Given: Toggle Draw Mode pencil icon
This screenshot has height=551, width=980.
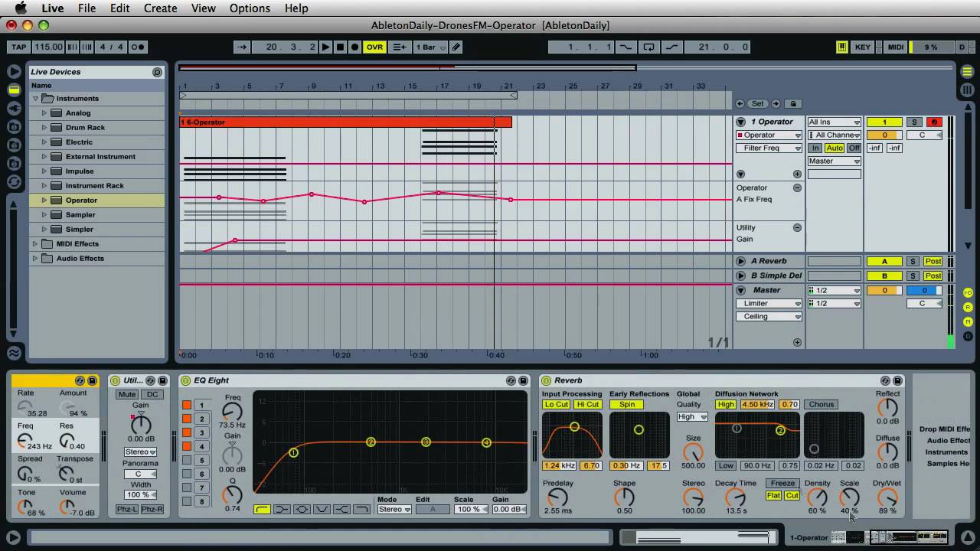Looking at the screenshot, I should [456, 47].
